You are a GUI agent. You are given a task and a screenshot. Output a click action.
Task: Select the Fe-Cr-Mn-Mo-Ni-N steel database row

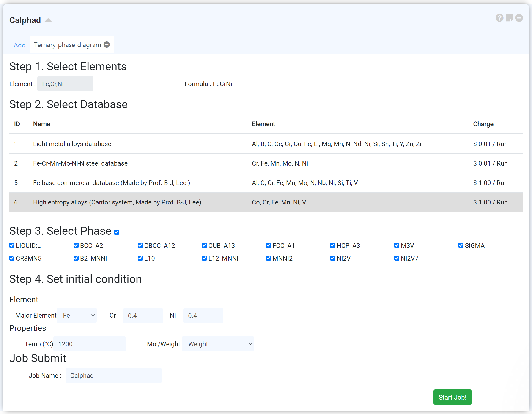[266, 163]
